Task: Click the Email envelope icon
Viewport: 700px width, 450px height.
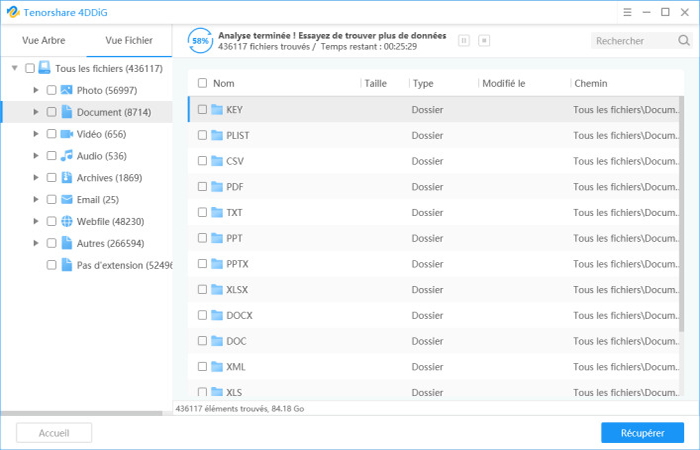Action: [x=67, y=199]
